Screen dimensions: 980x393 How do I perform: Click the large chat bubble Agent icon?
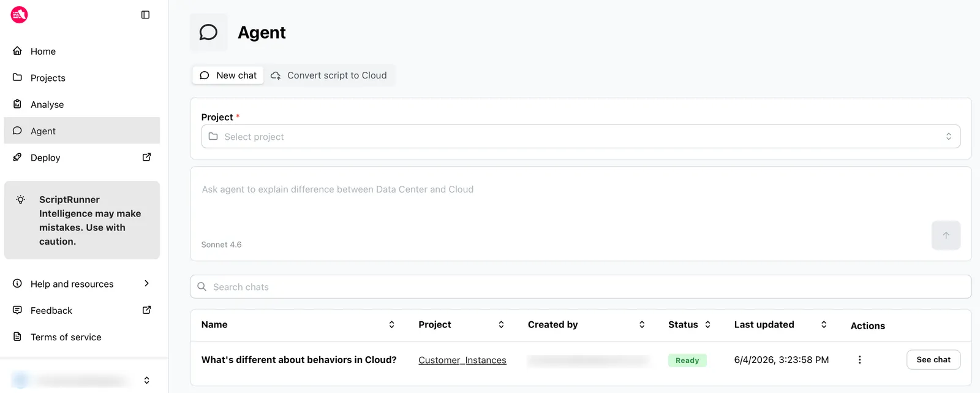tap(208, 32)
